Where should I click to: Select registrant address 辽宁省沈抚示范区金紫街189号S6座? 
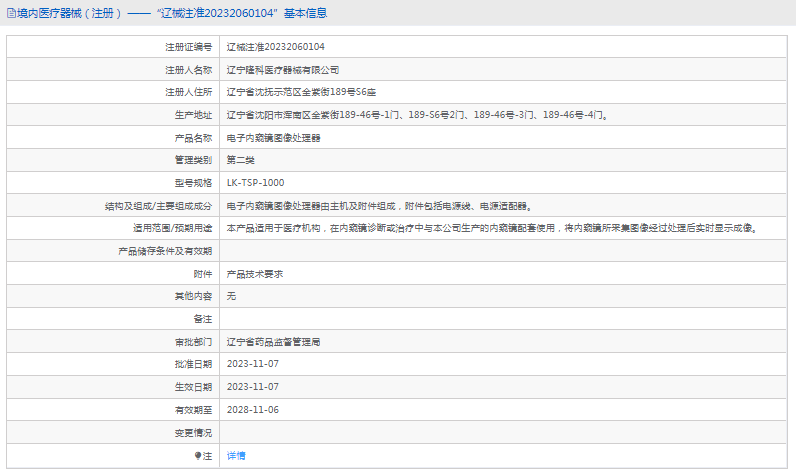point(301,92)
